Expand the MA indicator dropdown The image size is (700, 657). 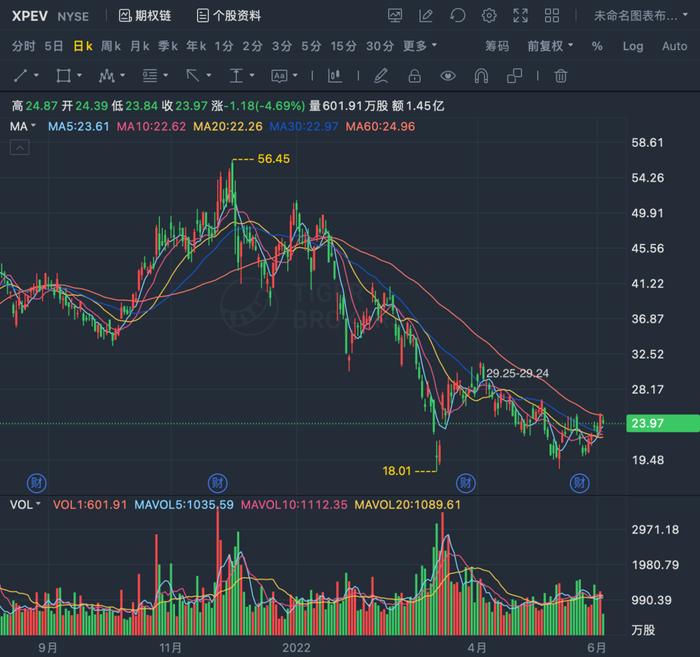point(22,126)
